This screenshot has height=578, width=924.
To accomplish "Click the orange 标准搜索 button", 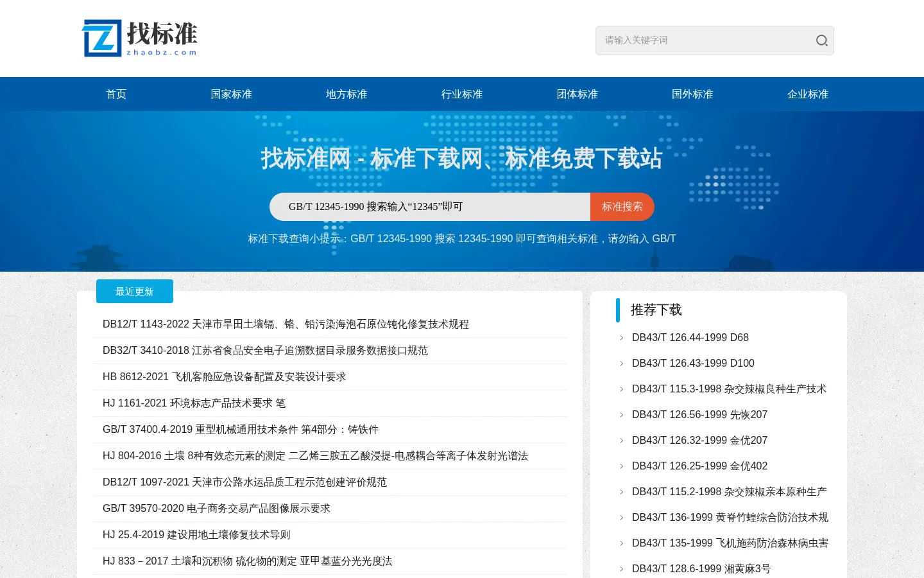I will [x=622, y=207].
